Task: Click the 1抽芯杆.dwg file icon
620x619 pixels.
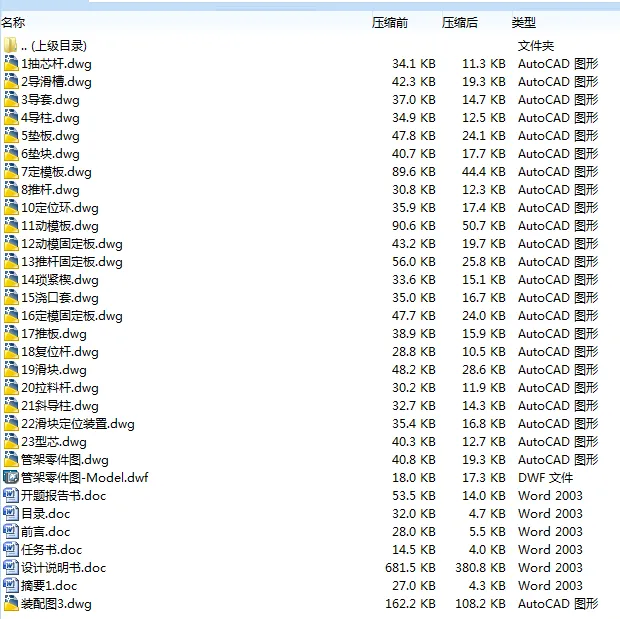Action: pos(11,64)
